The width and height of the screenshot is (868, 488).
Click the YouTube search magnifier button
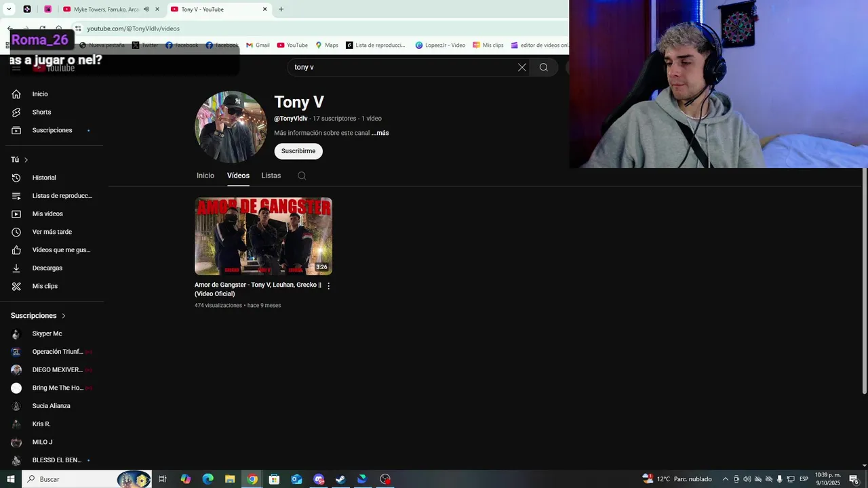(x=544, y=67)
